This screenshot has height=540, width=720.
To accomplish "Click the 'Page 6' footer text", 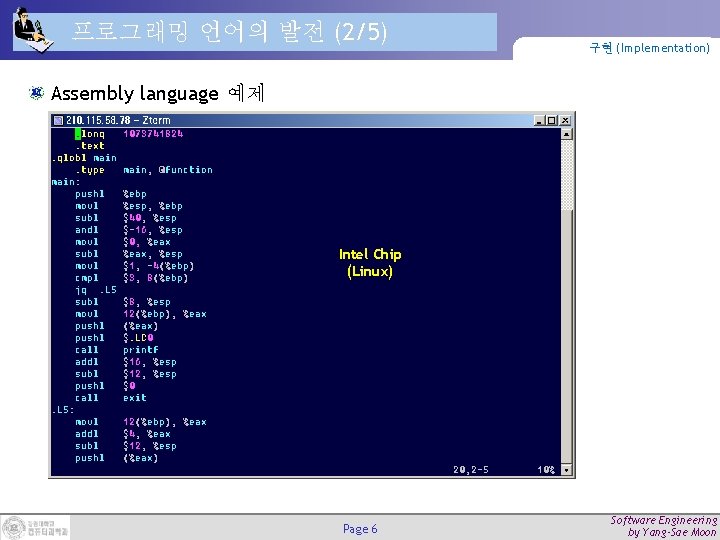I will click(x=360, y=529).
